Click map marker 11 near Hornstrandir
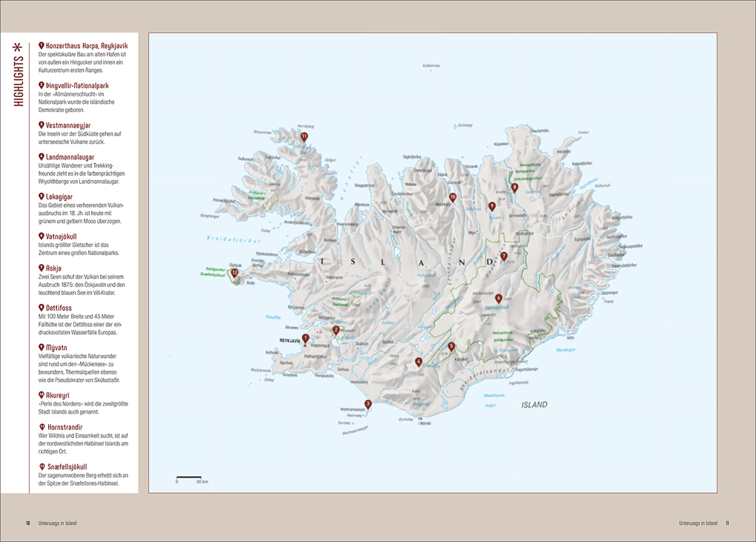 (304, 136)
